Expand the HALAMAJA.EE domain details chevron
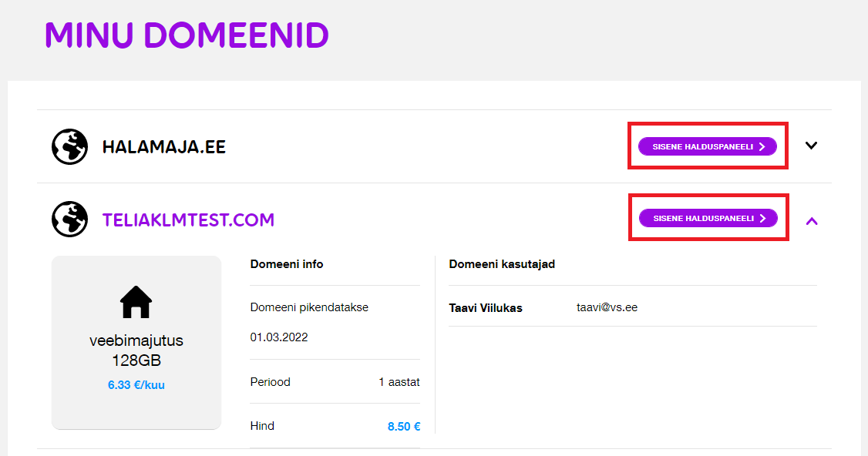 pos(811,146)
